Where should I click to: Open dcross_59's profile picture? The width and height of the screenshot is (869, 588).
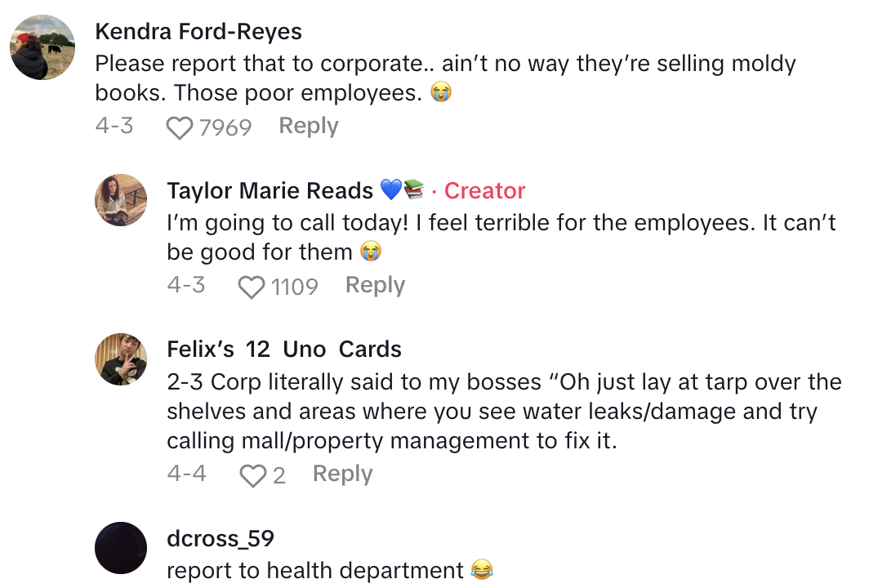(122, 547)
